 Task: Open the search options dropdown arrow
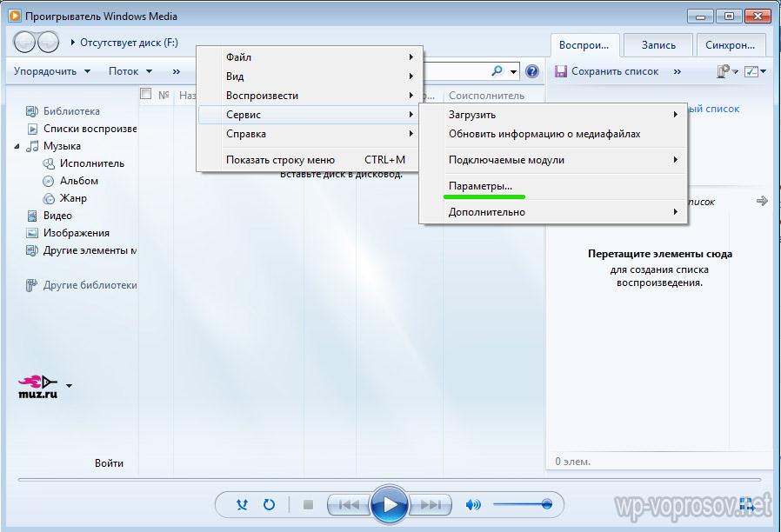click(x=513, y=71)
